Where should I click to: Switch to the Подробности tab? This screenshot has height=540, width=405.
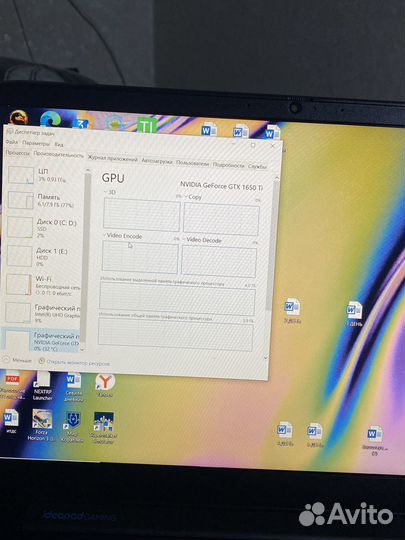[x=228, y=165]
